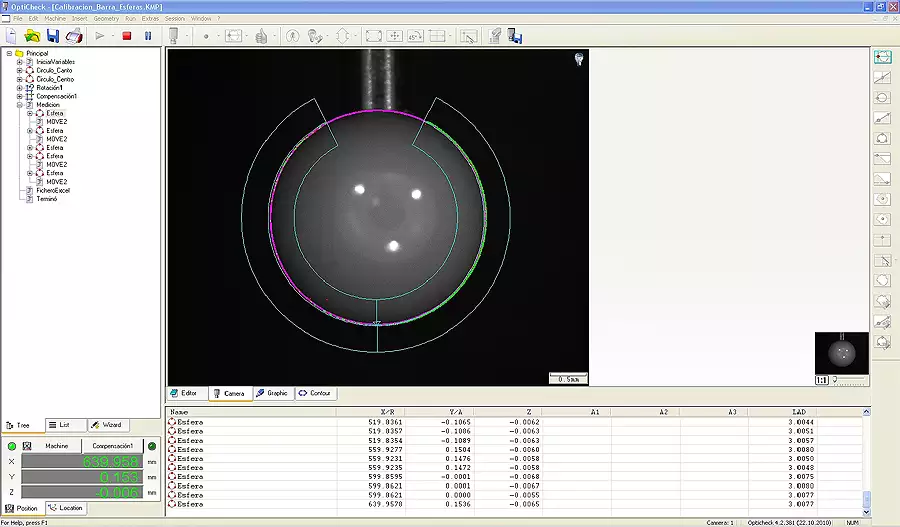Viewport: 900px width, 527px height.
Task: Switch to the Graphic tab
Action: pyautogui.click(x=272, y=393)
